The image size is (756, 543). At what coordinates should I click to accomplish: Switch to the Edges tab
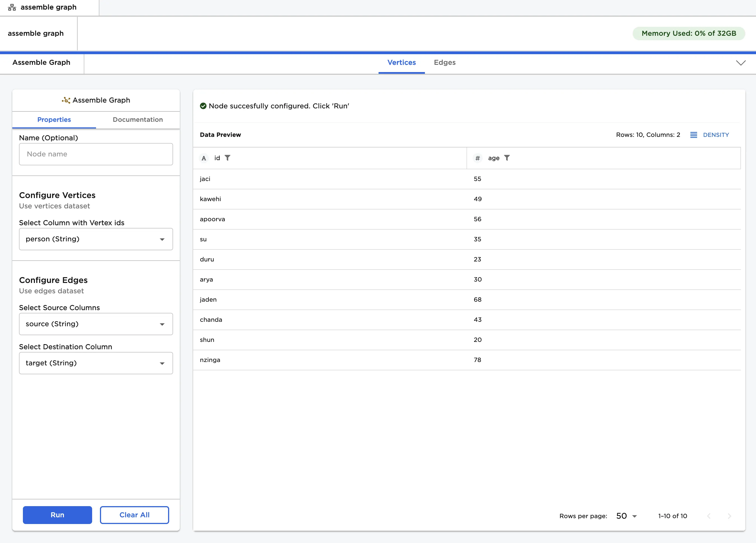444,63
